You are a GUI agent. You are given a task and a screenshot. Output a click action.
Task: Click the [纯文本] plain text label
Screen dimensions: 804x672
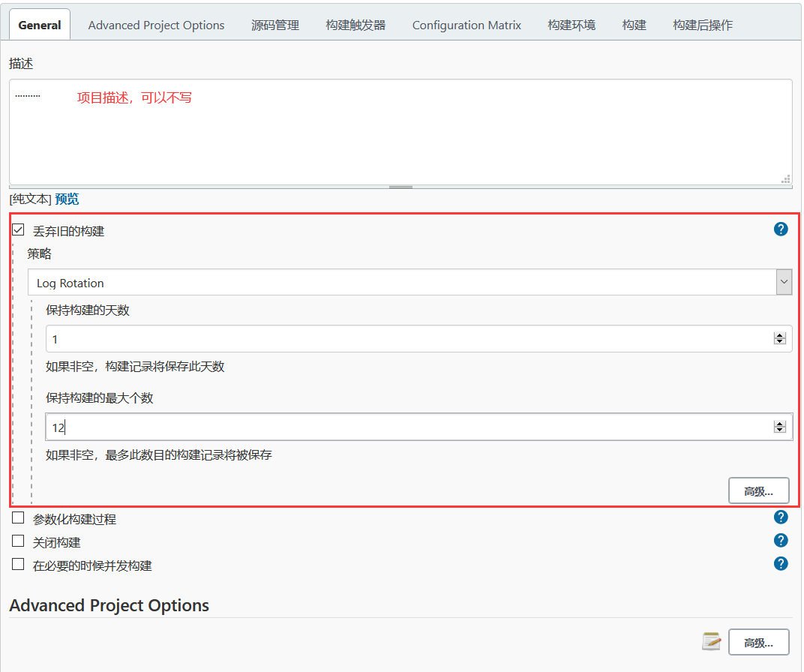(30, 199)
